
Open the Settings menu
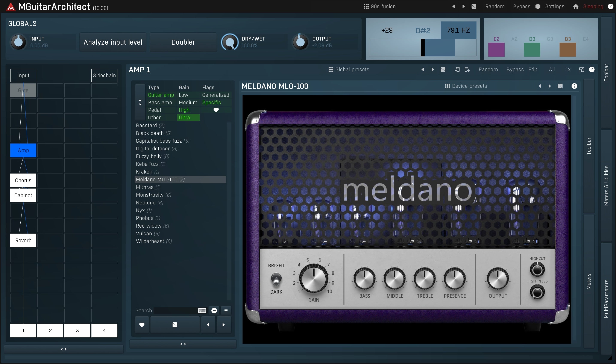coord(554,7)
